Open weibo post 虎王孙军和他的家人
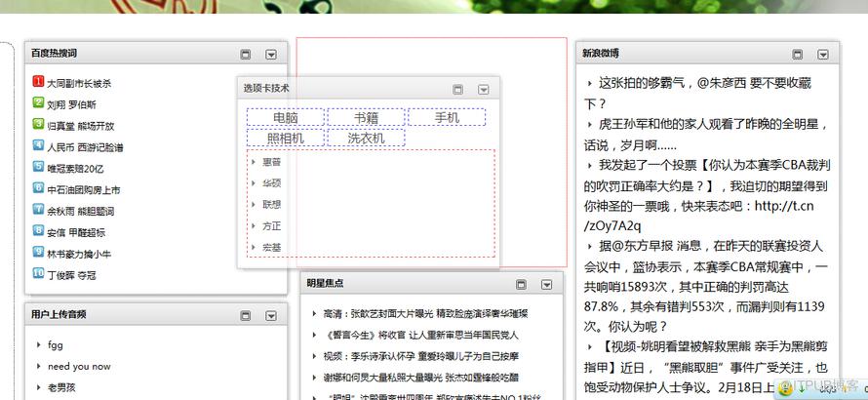Screen dimensions: 868x400 coord(706,135)
